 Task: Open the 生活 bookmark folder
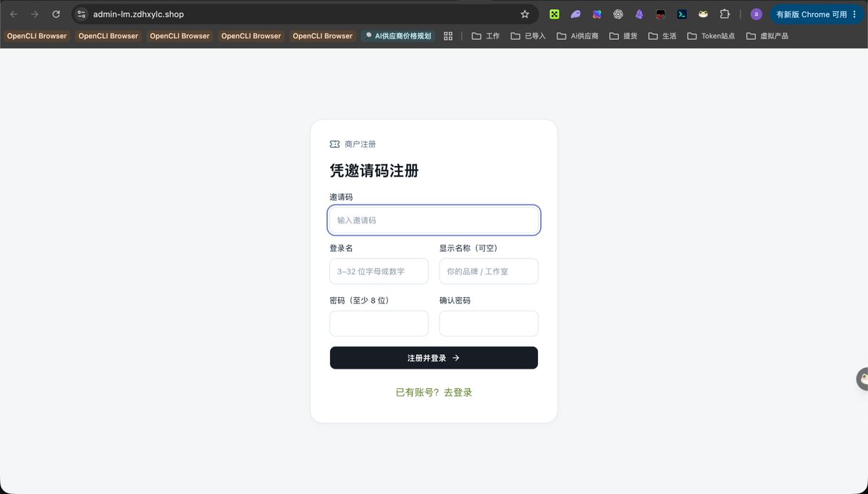(x=662, y=36)
